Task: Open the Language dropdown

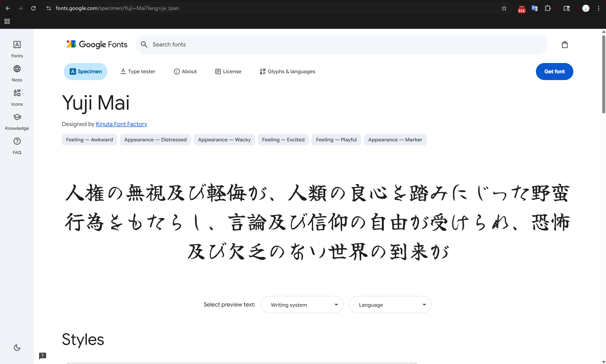Action: (390, 304)
